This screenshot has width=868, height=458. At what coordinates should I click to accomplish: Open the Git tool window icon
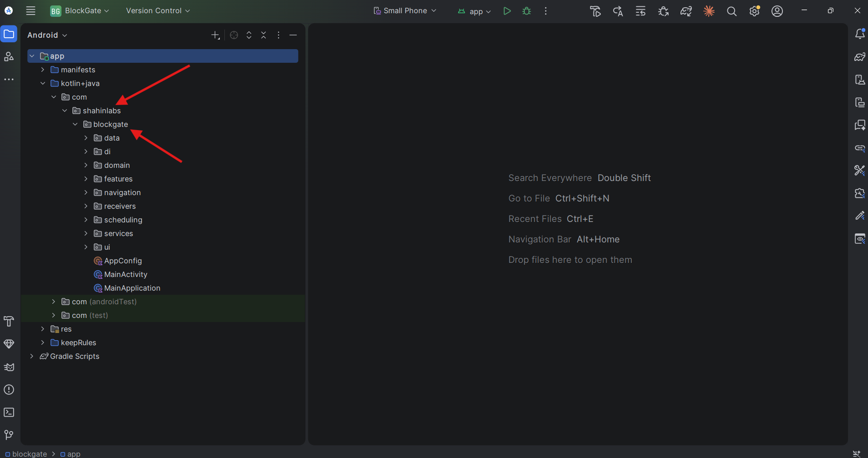(x=9, y=435)
